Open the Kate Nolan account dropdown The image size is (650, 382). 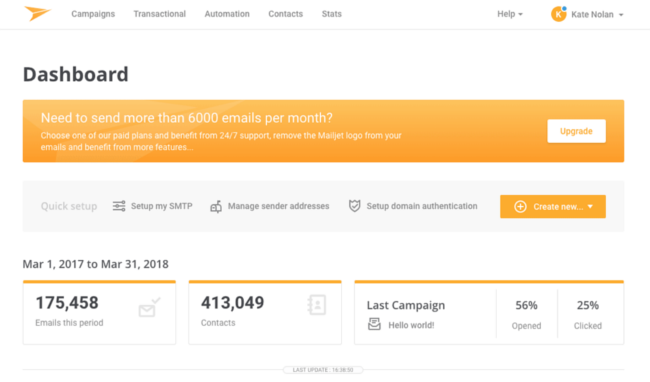click(597, 15)
